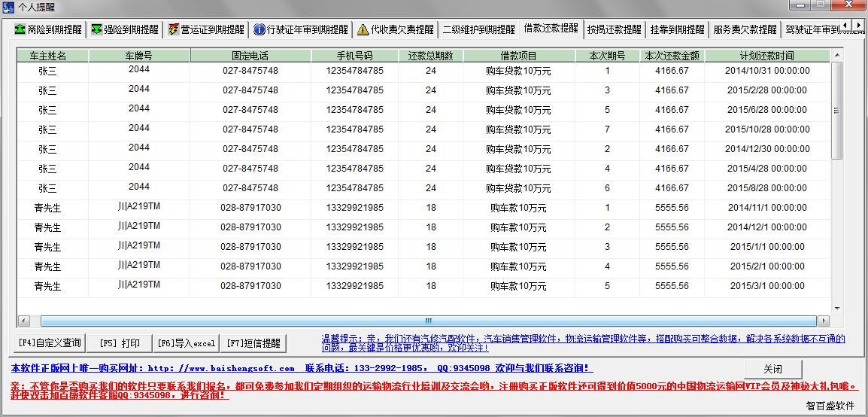Click 028-87917030 in the 2014/11/1 row
Screen dimensions: 868x417
click(x=250, y=208)
